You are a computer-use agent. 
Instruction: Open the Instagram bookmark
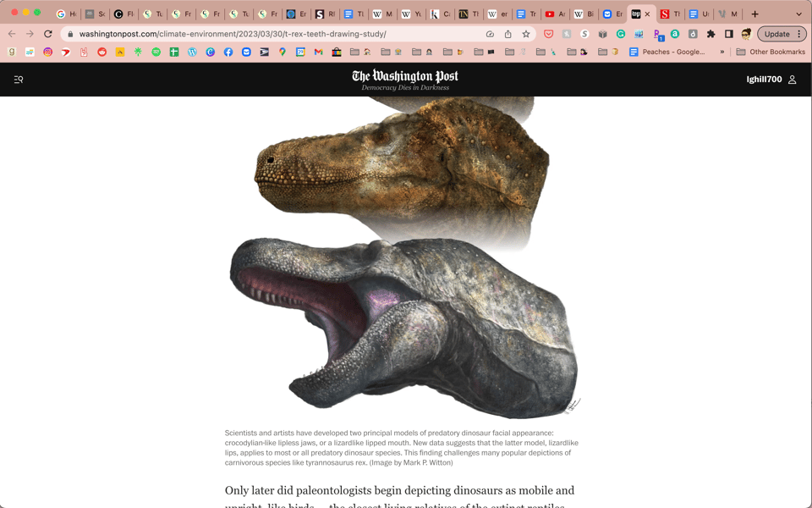point(47,52)
